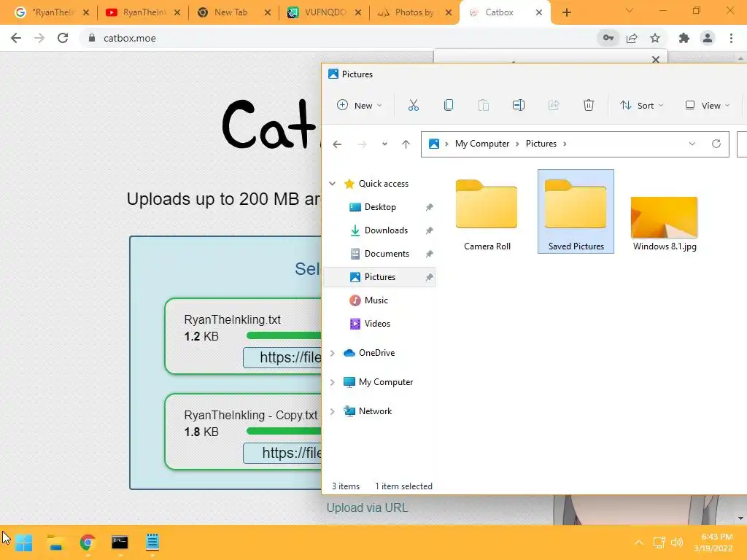Click RyanTheInkling.txt green progress bar
This screenshot has height=560, width=747.
click(x=284, y=335)
